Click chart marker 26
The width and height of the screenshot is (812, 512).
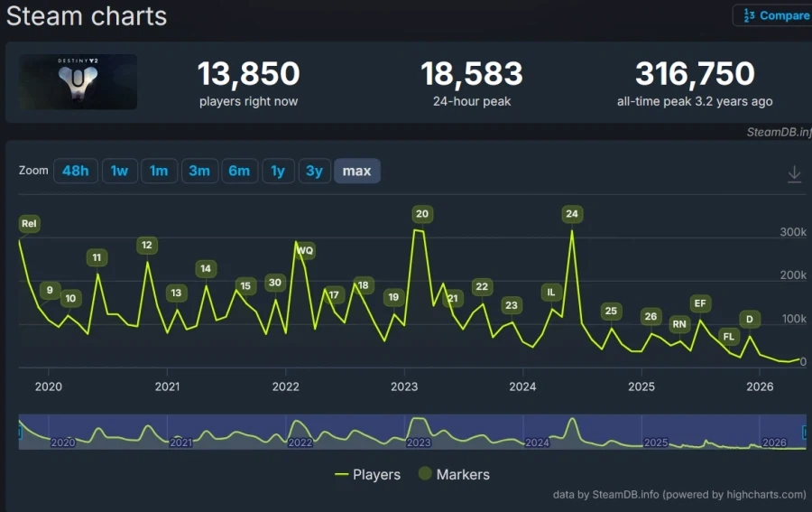[x=651, y=316]
